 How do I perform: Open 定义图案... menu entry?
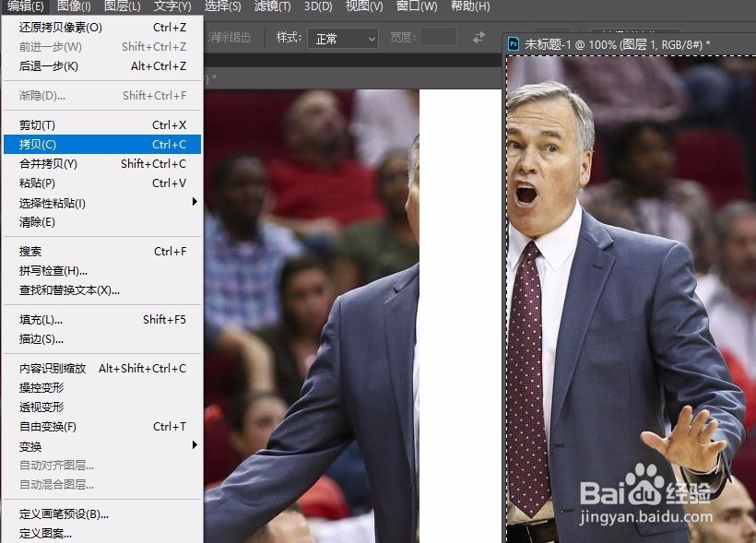tap(102, 534)
